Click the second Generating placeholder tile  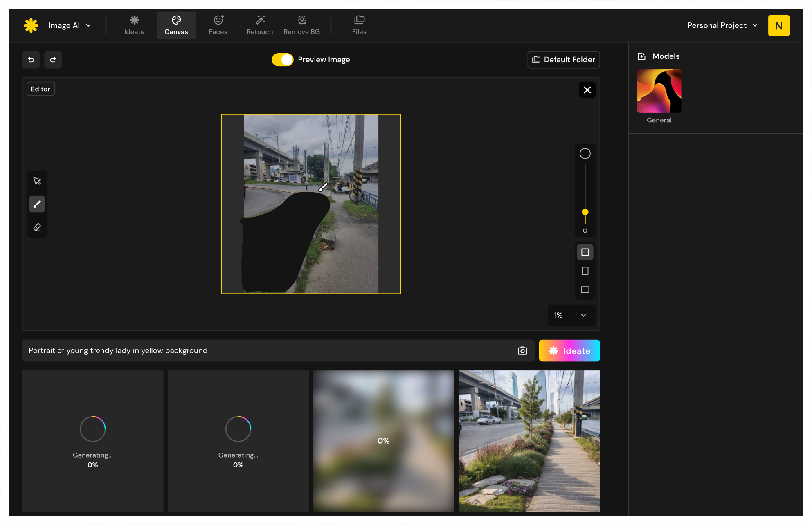238,441
